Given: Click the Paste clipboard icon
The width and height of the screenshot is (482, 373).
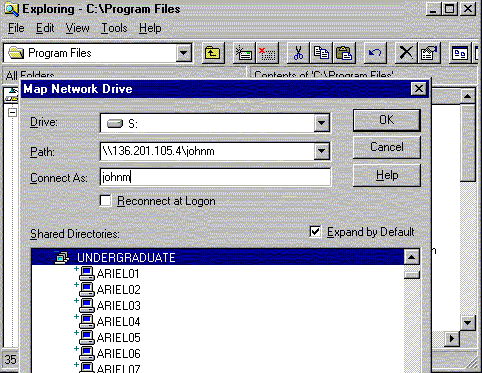Looking at the screenshot, I should click(x=344, y=53).
